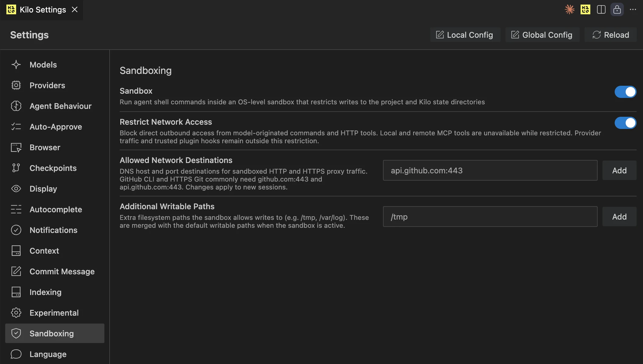Add the allowed network destination
643x364 pixels.
click(x=619, y=170)
